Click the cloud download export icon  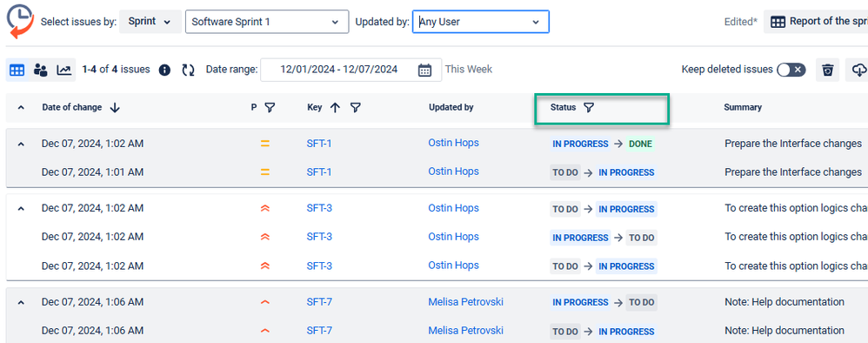pyautogui.click(x=858, y=71)
